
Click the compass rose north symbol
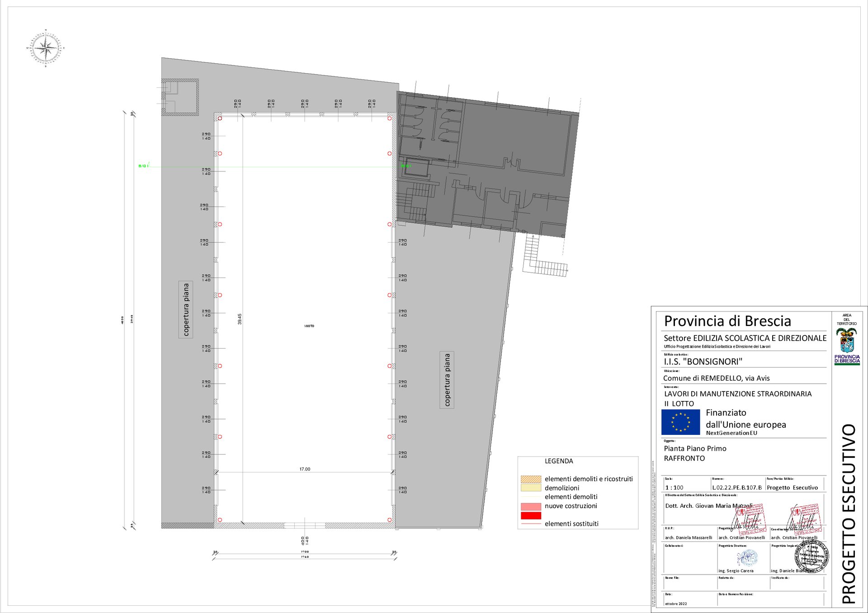pos(46,48)
